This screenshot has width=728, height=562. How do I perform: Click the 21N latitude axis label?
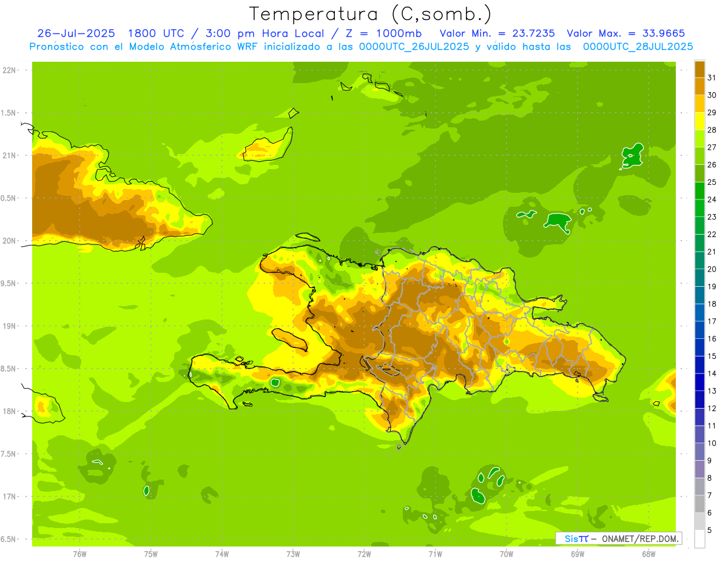(10, 155)
